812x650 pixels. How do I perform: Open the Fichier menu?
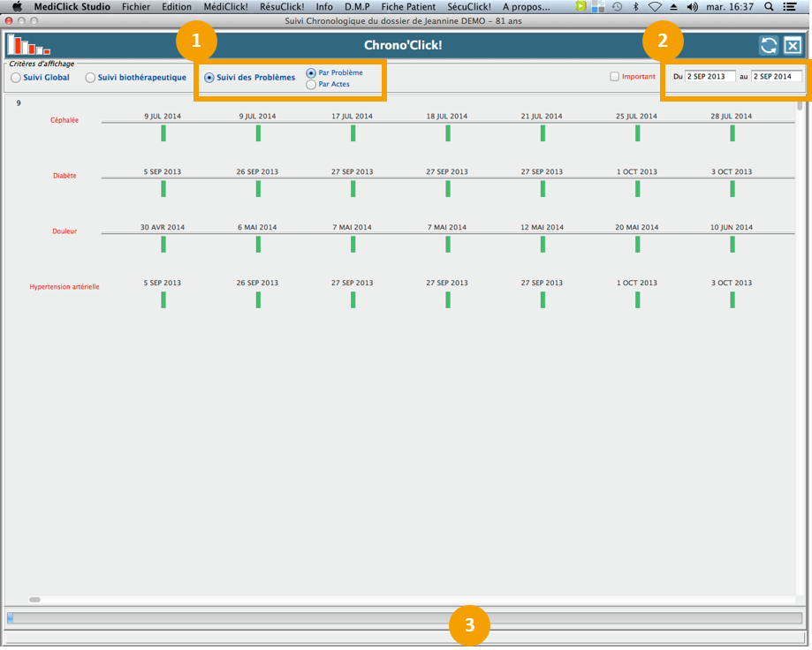[x=135, y=6]
